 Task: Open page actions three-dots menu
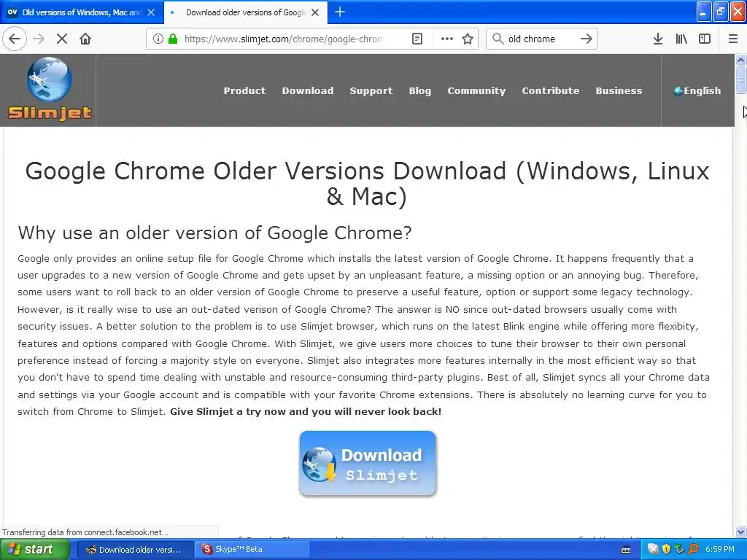pos(447,39)
